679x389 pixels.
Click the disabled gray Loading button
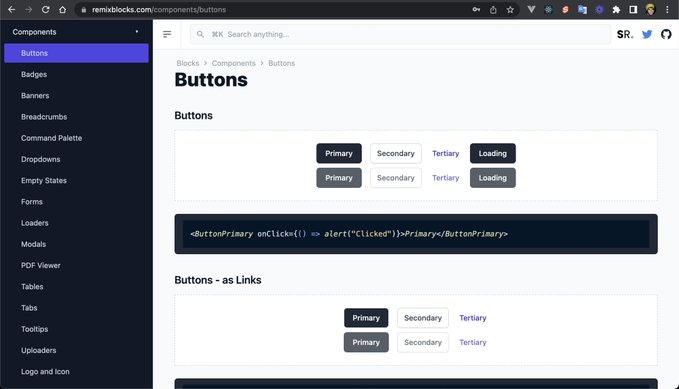(493, 178)
